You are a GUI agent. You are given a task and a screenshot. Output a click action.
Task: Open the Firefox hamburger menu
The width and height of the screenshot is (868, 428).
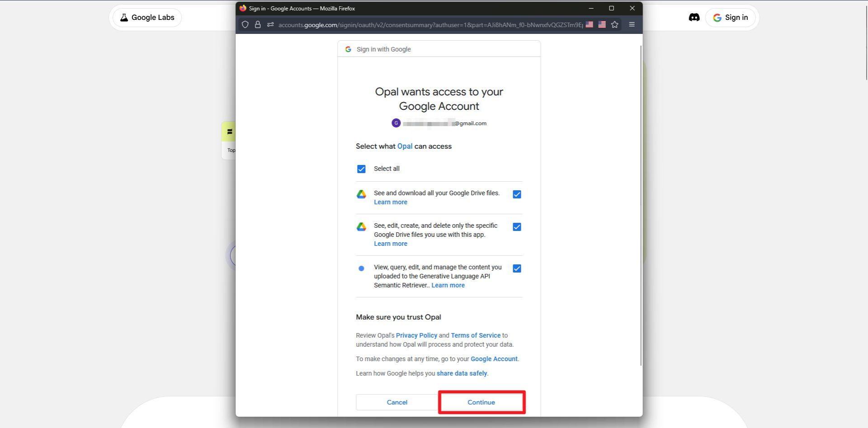[632, 25]
